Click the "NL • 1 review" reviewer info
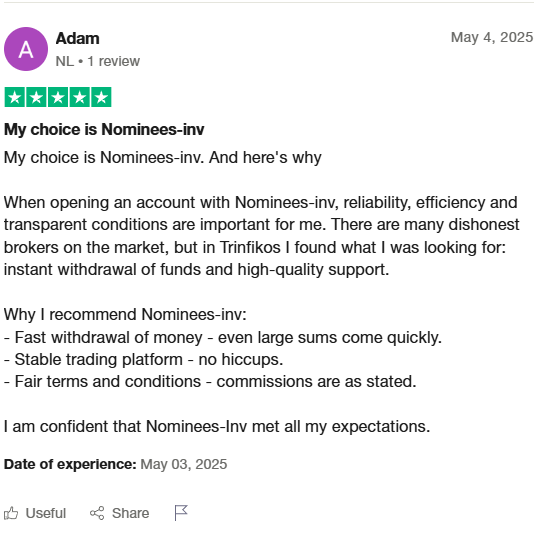The width and height of the screenshot is (549, 553). pos(98,61)
